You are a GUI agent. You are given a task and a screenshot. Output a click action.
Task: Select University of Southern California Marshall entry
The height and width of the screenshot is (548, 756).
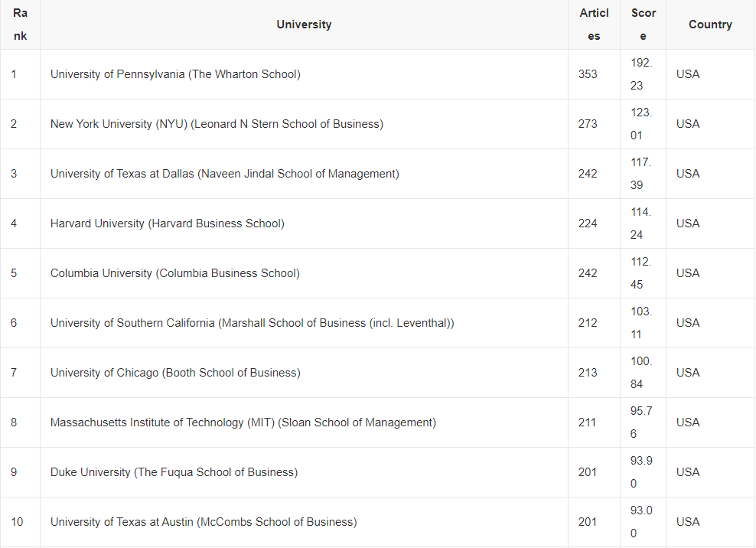252,323
